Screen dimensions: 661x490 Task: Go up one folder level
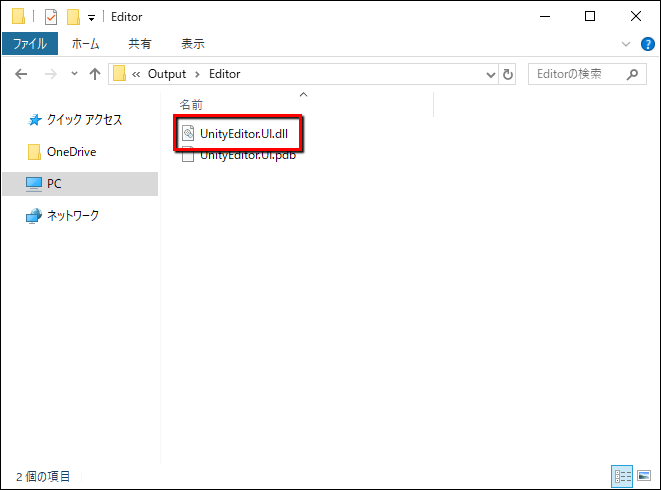pos(95,74)
